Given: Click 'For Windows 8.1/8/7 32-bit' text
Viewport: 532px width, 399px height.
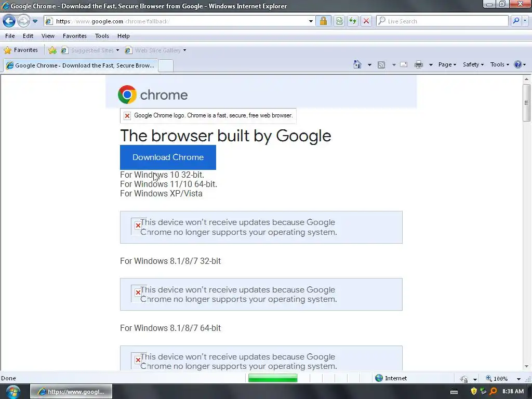Looking at the screenshot, I should coord(170,261).
